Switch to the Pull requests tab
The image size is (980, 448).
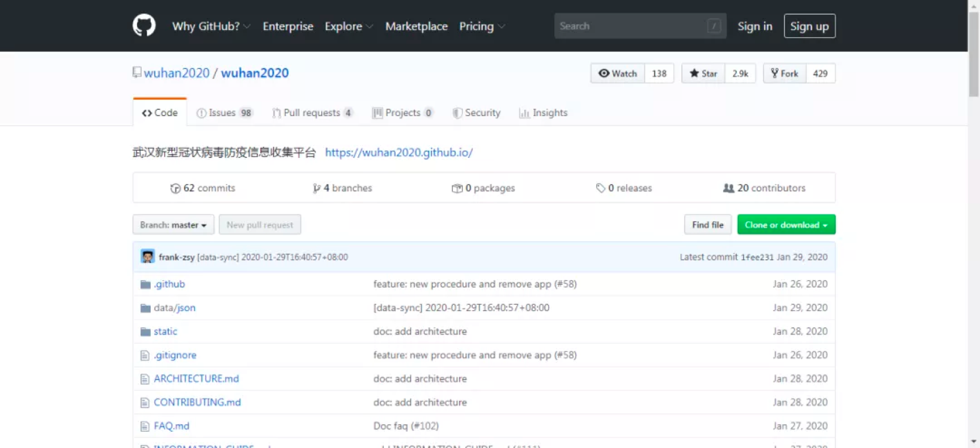click(312, 113)
